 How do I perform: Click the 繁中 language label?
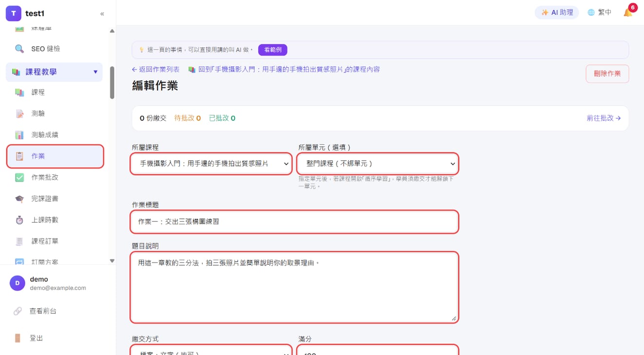[605, 13]
